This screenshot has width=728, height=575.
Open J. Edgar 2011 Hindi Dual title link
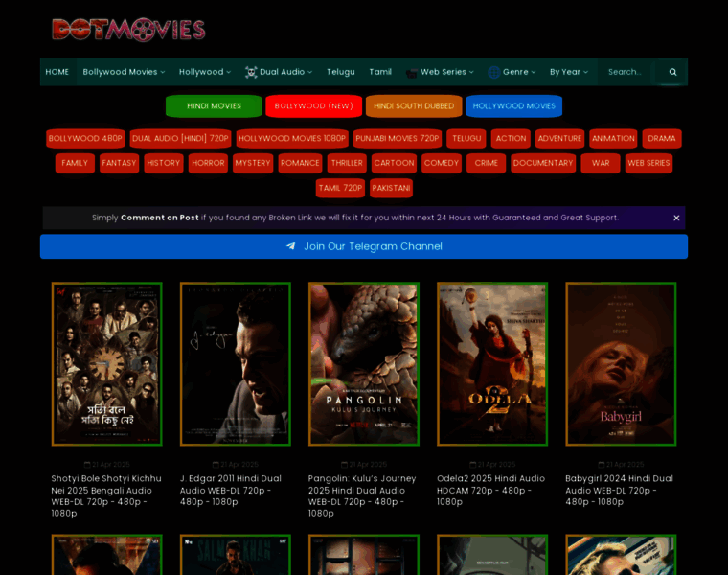point(231,491)
